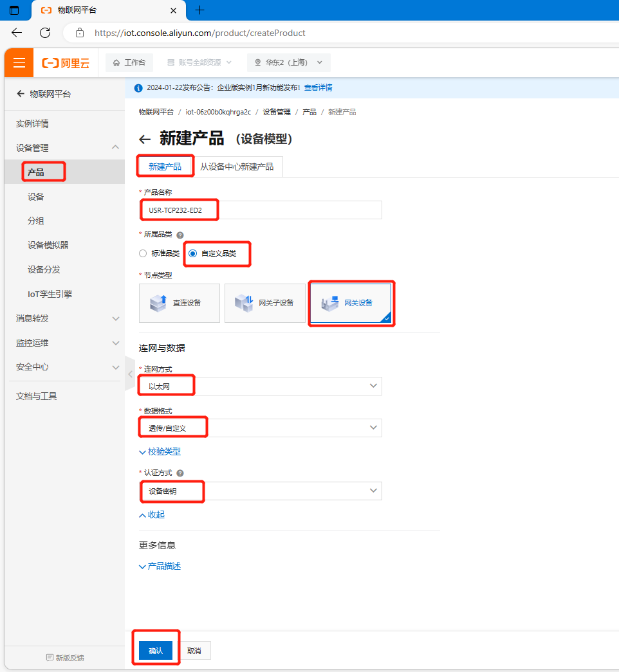The image size is (619, 672).
Task: Select 标准品类 radio button
Action: [143, 253]
